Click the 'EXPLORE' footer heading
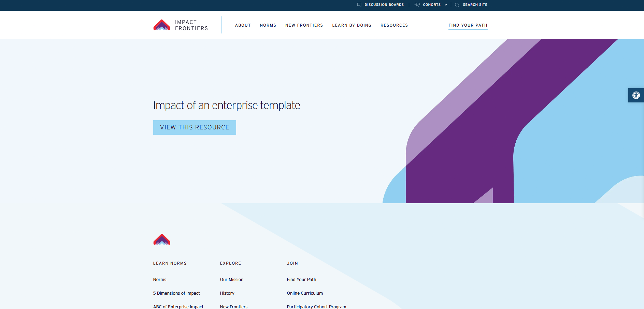 (x=231, y=263)
